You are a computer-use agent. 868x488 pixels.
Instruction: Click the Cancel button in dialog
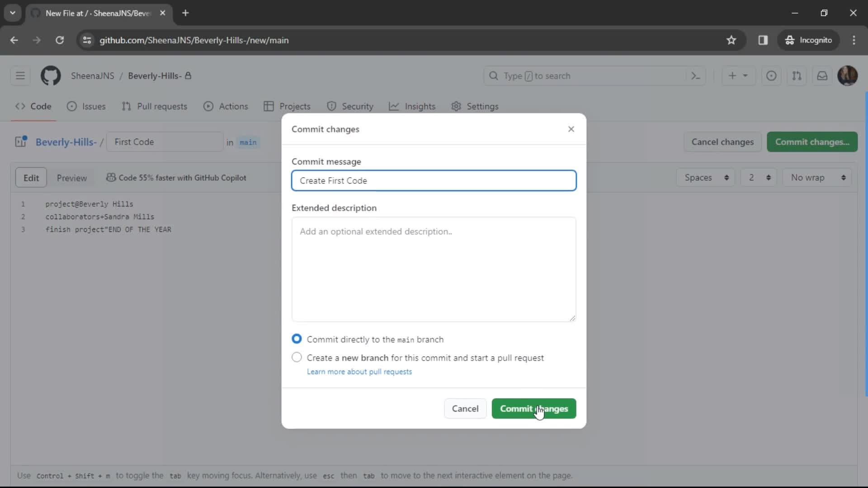pos(466,409)
